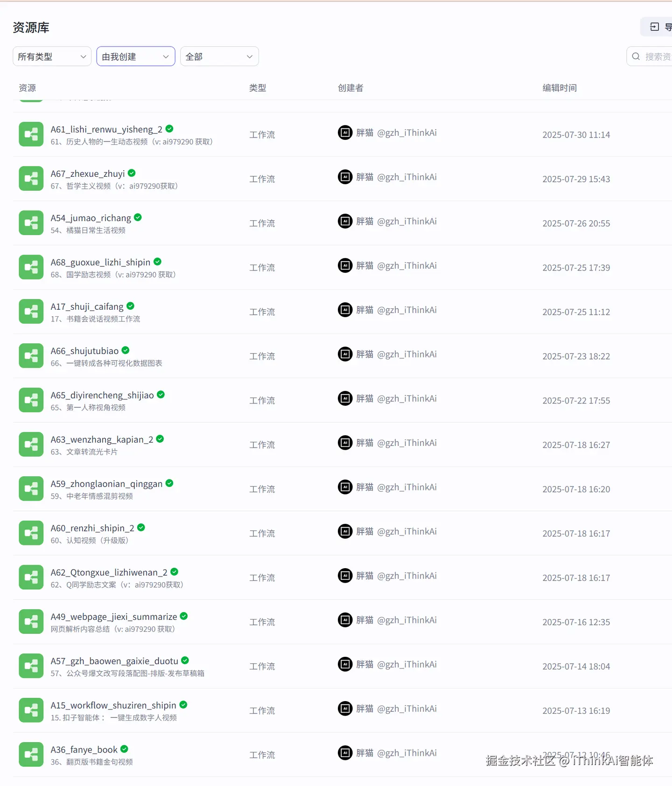Screen dimensions: 672x786
Task: Click the workflow icon for A36_fanye_book
Action: [31, 755]
